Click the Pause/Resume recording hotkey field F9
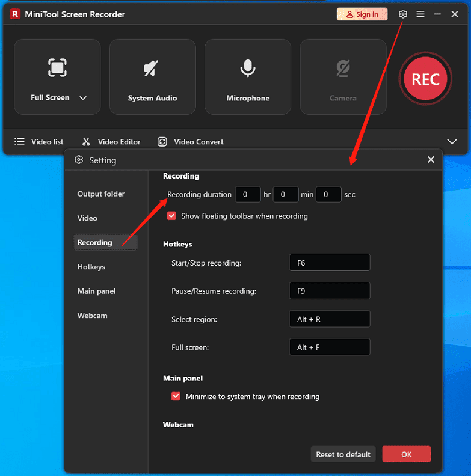471x476 pixels. pyautogui.click(x=330, y=291)
